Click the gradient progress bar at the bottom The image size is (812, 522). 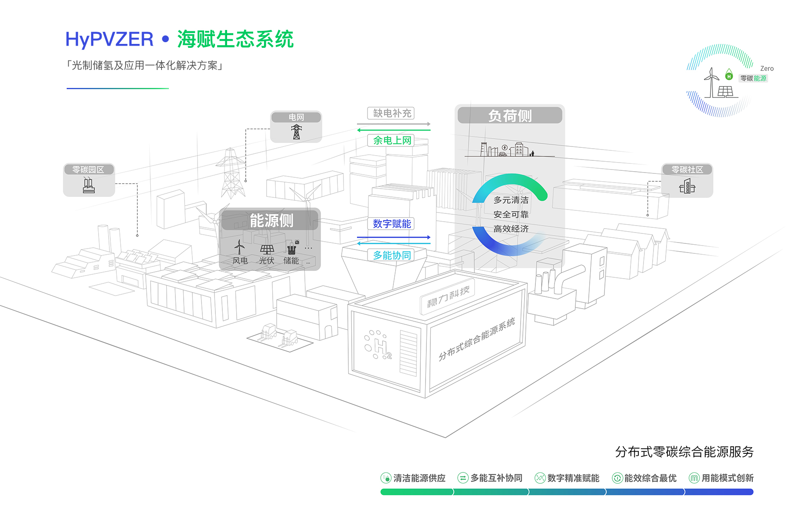pyautogui.click(x=567, y=492)
